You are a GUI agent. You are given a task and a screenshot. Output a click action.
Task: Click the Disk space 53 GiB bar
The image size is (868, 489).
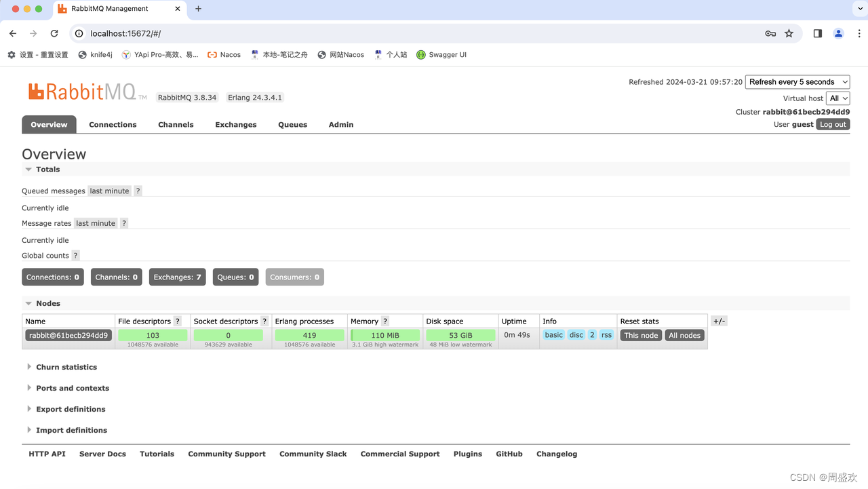pyautogui.click(x=460, y=336)
